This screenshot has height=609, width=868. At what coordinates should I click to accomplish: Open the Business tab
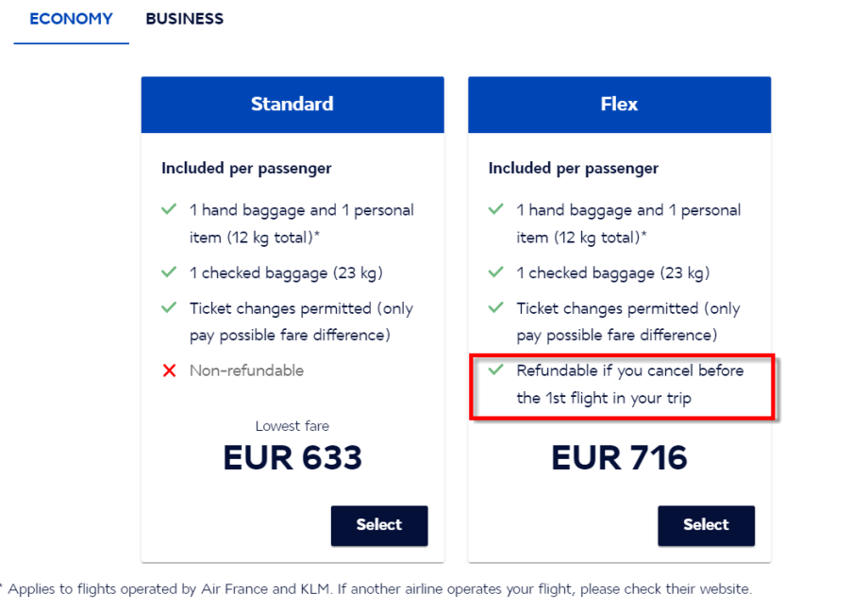185,19
